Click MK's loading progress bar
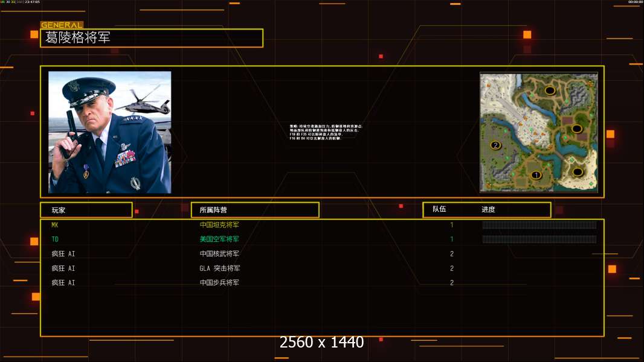 539,224
